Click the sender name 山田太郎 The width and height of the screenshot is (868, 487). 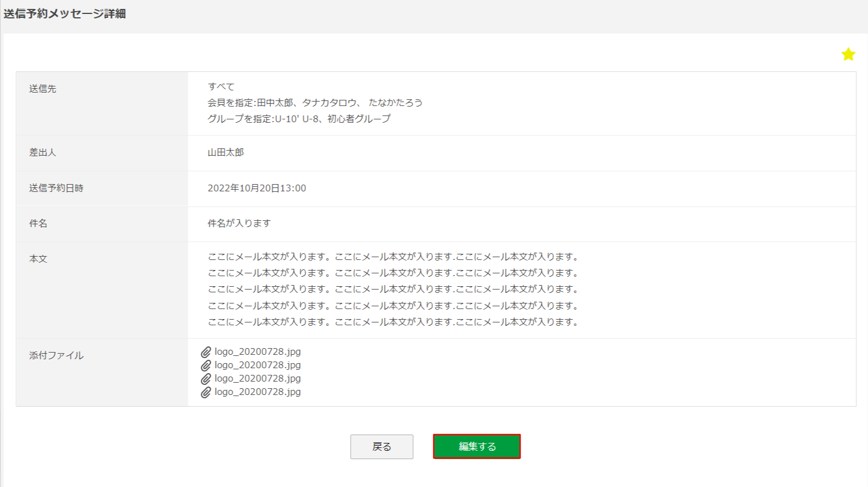[226, 152]
